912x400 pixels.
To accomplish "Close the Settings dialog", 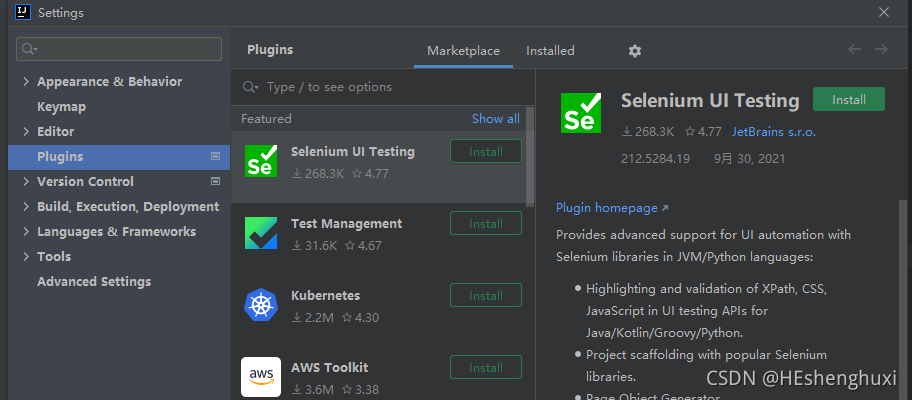I will click(884, 12).
